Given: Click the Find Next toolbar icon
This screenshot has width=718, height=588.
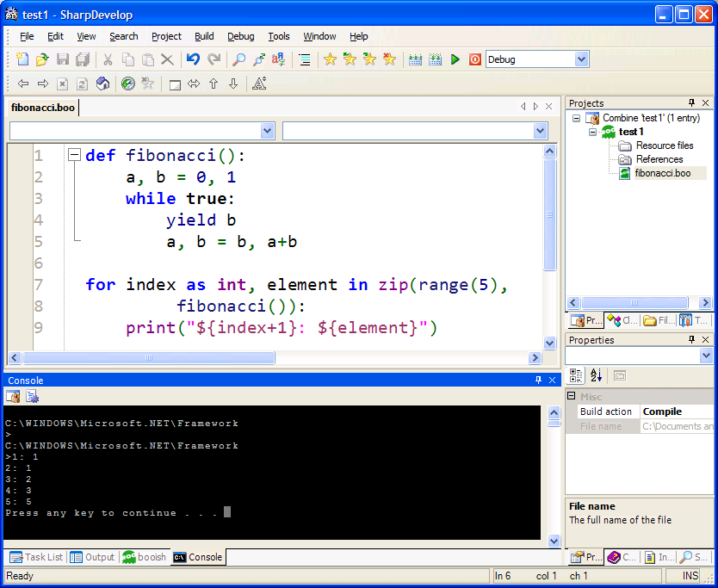Looking at the screenshot, I should pos(259,59).
